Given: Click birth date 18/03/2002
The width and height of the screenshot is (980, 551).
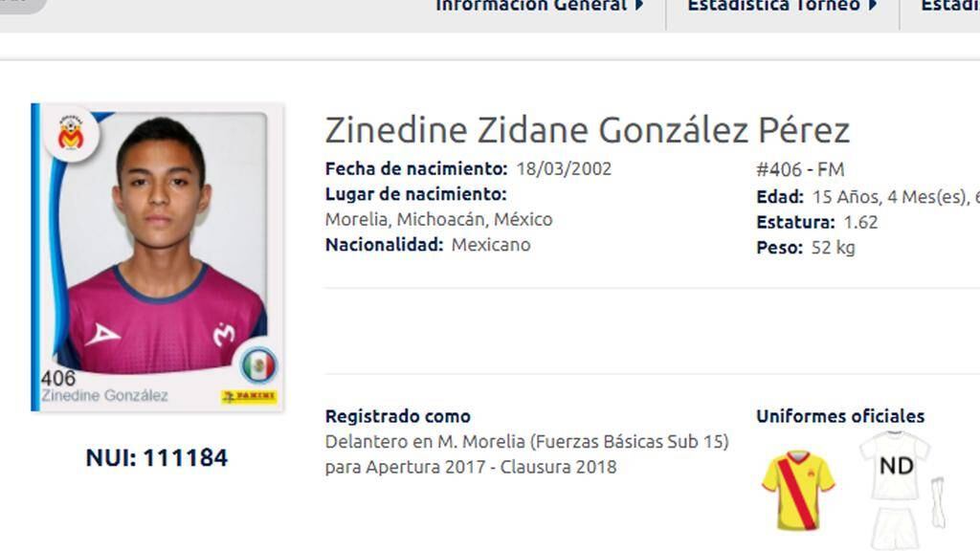Looking at the screenshot, I should click(x=564, y=168).
